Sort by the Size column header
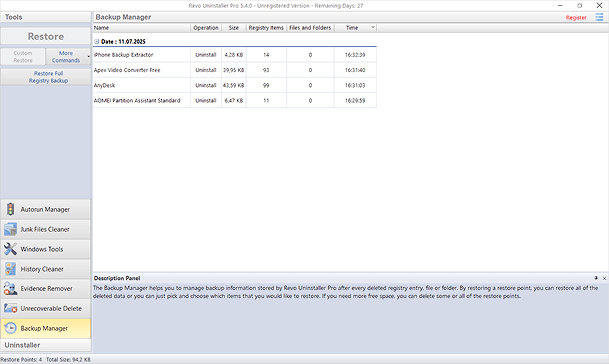The width and height of the screenshot is (609, 364). tap(234, 28)
